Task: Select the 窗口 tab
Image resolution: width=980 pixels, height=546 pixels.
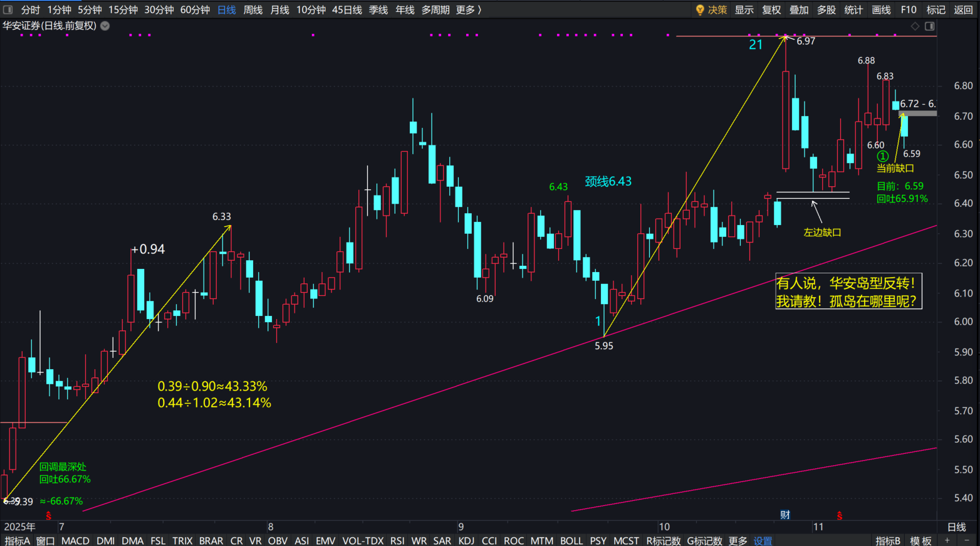Action: point(45,540)
